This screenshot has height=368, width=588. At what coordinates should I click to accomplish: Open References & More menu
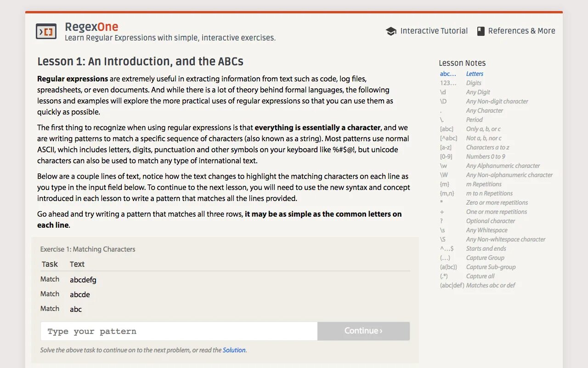[x=521, y=31]
